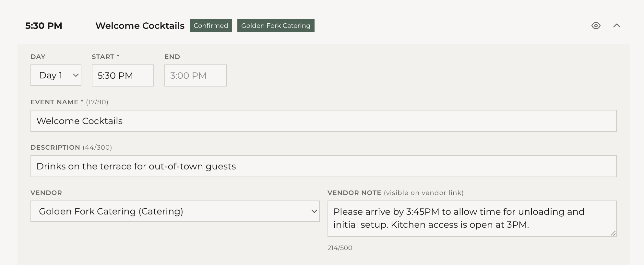Screen dimensions: 644x265
Task: Click the Vendor Note label
Action: [354, 193]
